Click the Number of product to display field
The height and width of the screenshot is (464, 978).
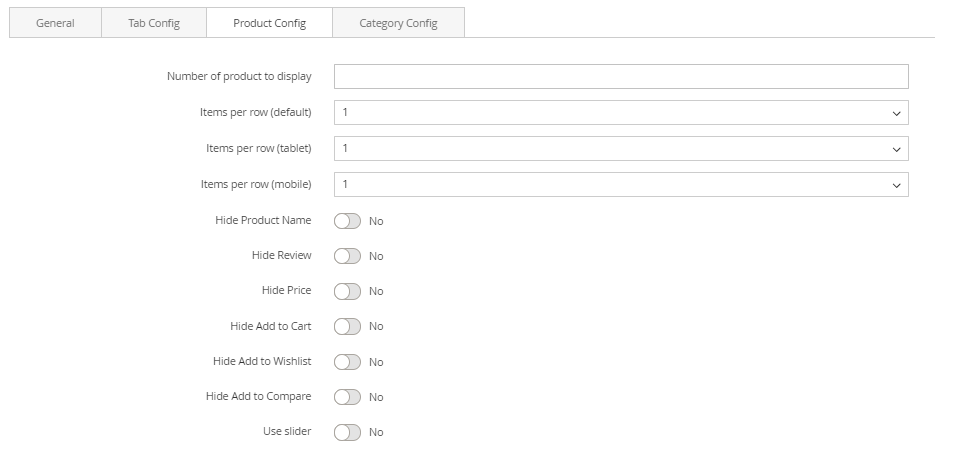click(x=620, y=77)
